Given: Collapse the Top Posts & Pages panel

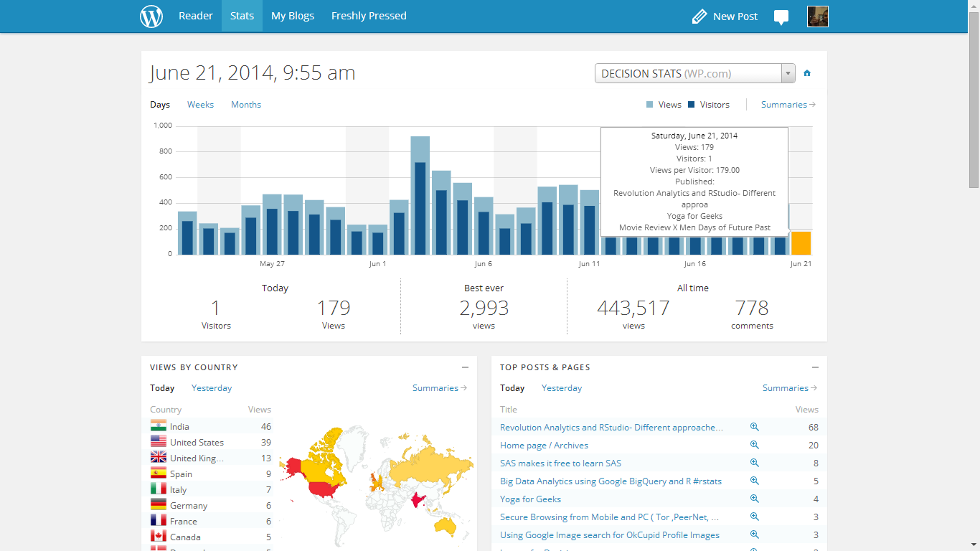Looking at the screenshot, I should click(815, 367).
